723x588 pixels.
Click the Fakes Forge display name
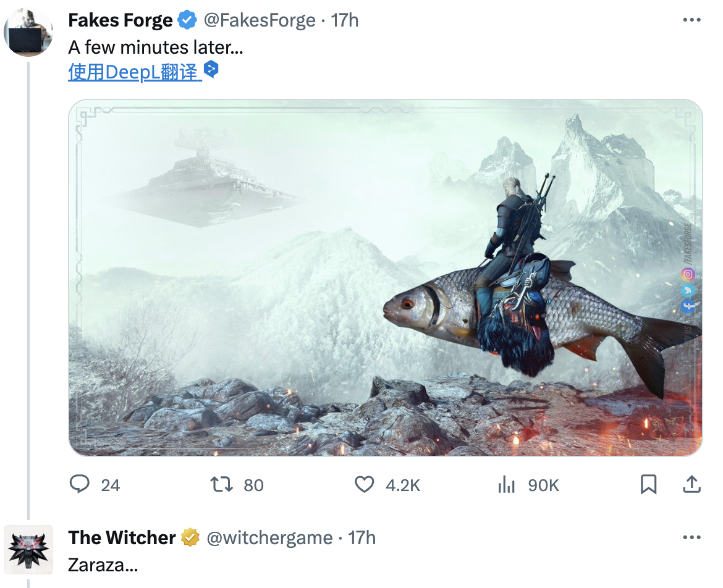120,20
